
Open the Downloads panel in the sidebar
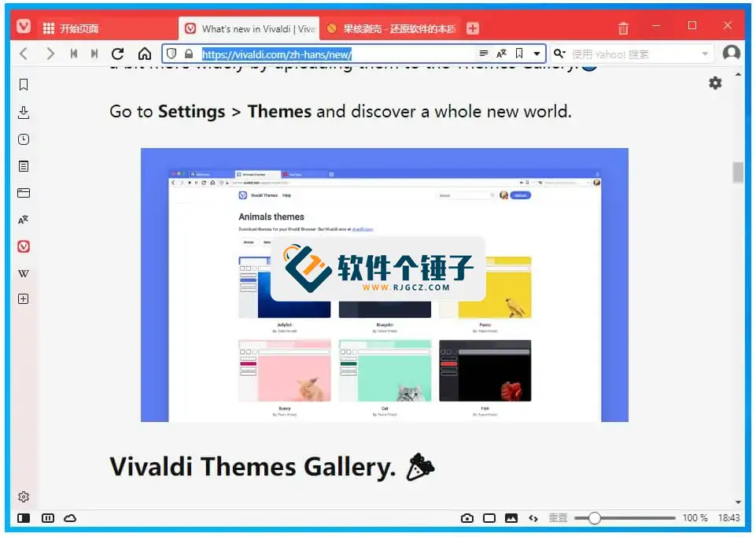[23, 113]
